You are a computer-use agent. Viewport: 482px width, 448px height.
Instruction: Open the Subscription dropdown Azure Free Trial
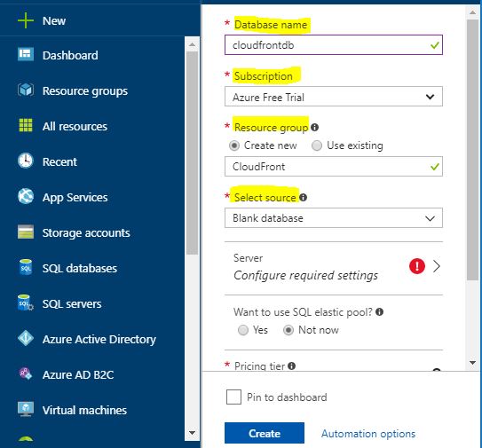[x=334, y=97]
